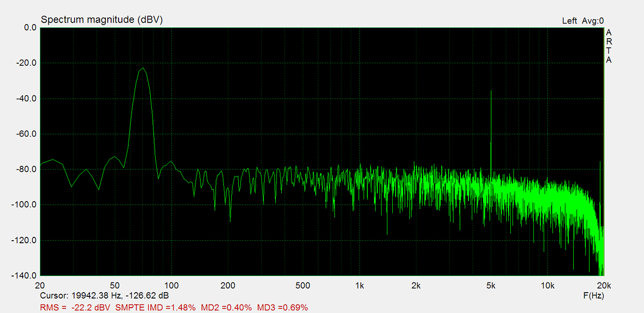Click the -100.0 level axis label
This screenshot has height=313, width=644.
(x=24, y=205)
